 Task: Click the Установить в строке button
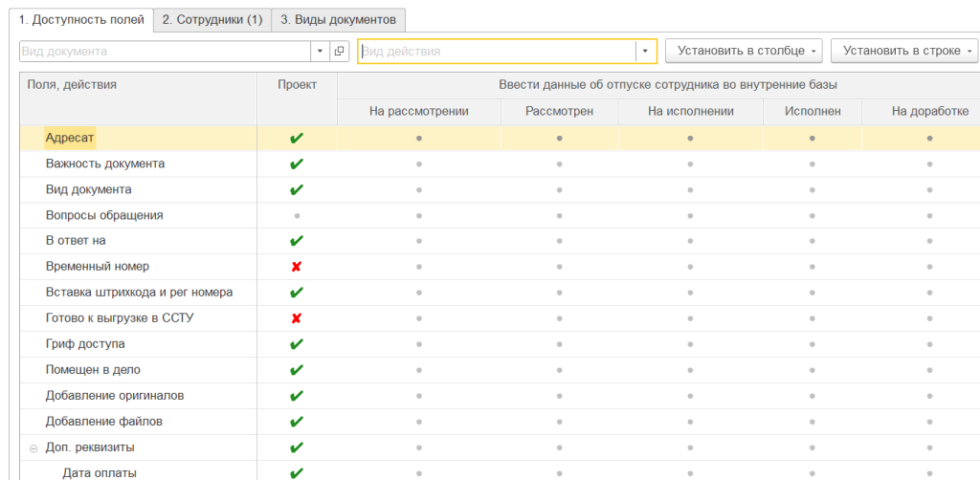point(904,51)
